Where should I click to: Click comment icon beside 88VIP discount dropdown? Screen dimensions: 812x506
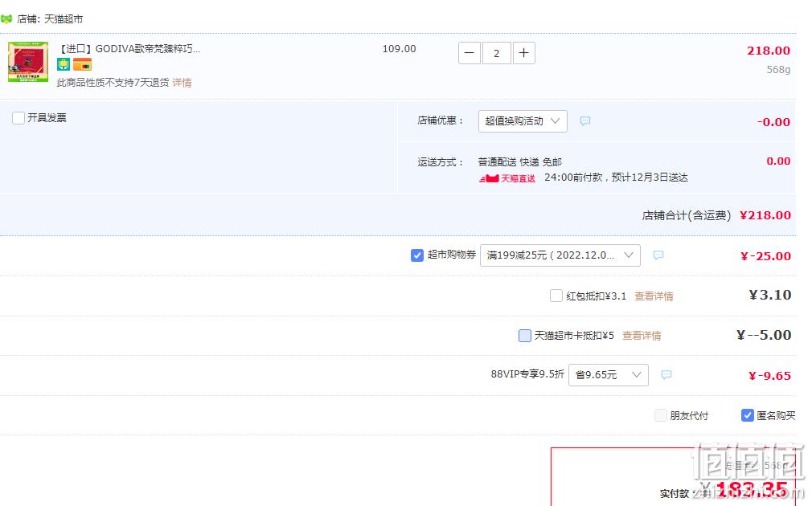point(666,374)
